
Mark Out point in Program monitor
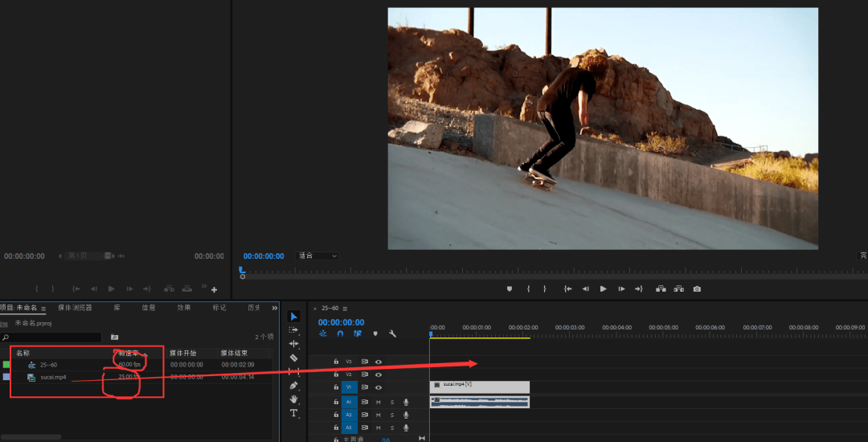[545, 289]
